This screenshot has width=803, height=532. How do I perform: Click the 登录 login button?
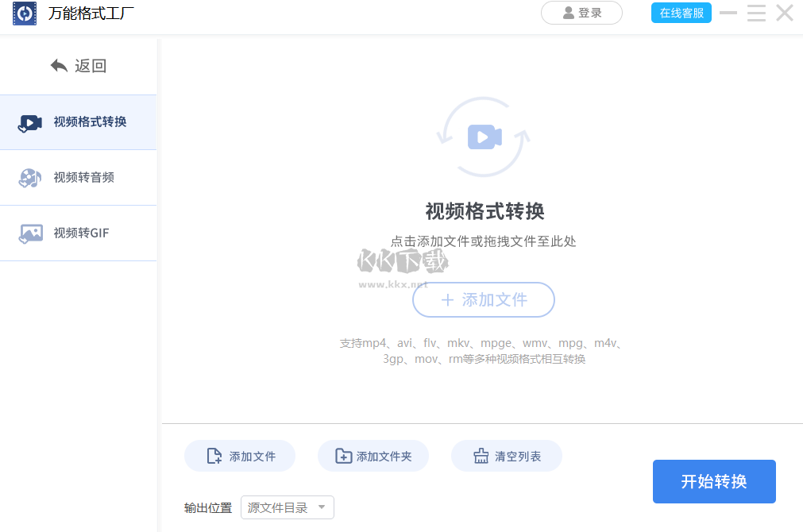(x=581, y=13)
